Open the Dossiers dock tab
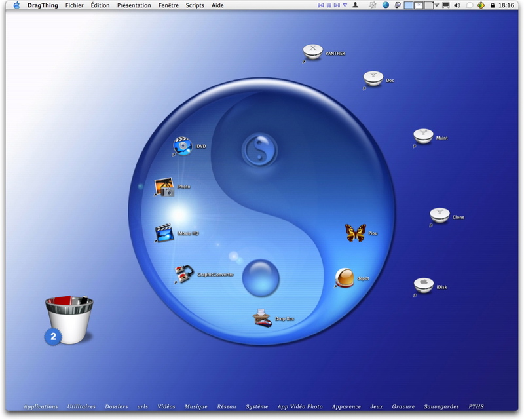The width and height of the screenshot is (524, 420). click(117, 406)
